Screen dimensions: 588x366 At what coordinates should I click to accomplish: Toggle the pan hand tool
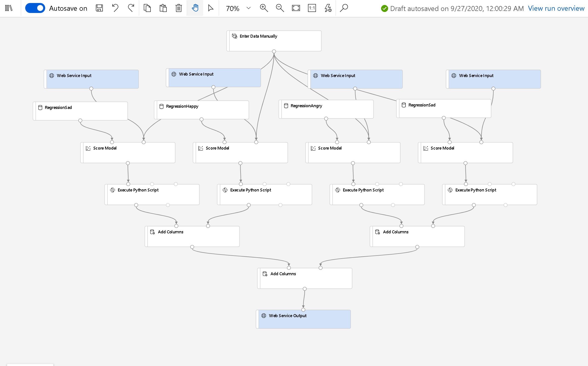coord(195,8)
